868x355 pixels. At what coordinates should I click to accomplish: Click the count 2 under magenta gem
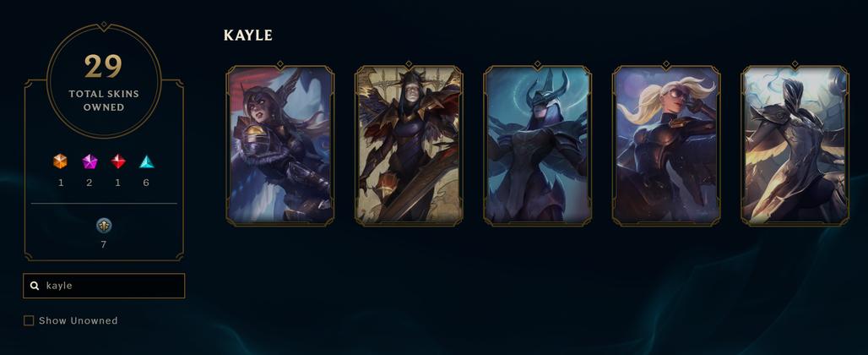click(90, 183)
